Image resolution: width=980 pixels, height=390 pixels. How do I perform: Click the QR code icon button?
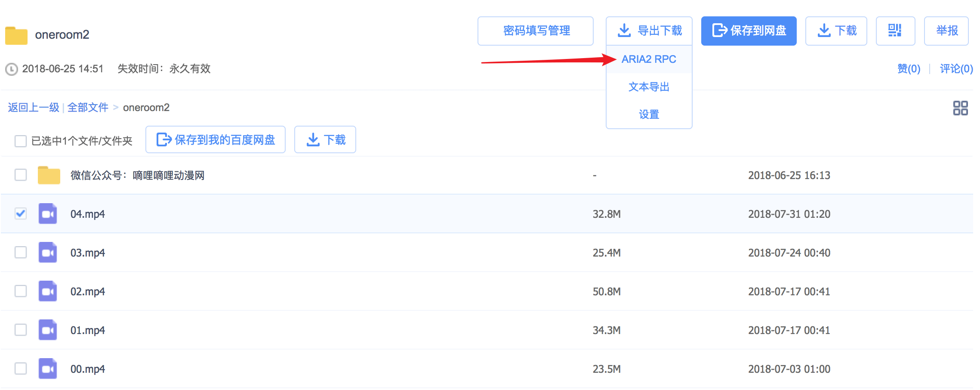pyautogui.click(x=895, y=31)
